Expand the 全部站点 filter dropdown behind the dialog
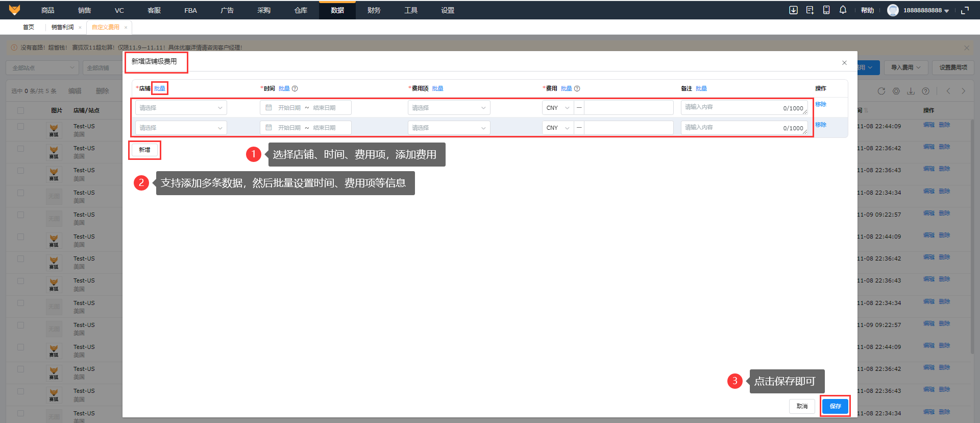Viewport: 980px width, 423px height. [x=42, y=68]
